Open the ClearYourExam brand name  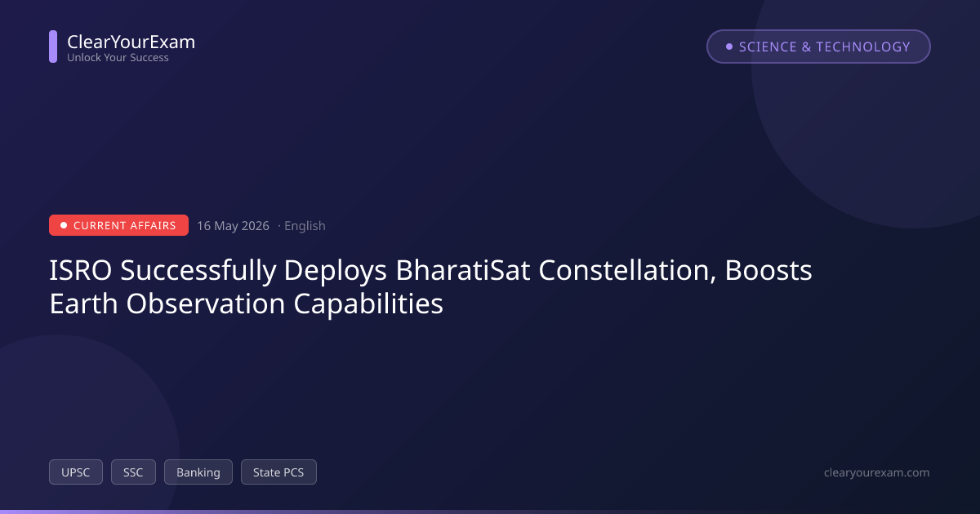131,42
